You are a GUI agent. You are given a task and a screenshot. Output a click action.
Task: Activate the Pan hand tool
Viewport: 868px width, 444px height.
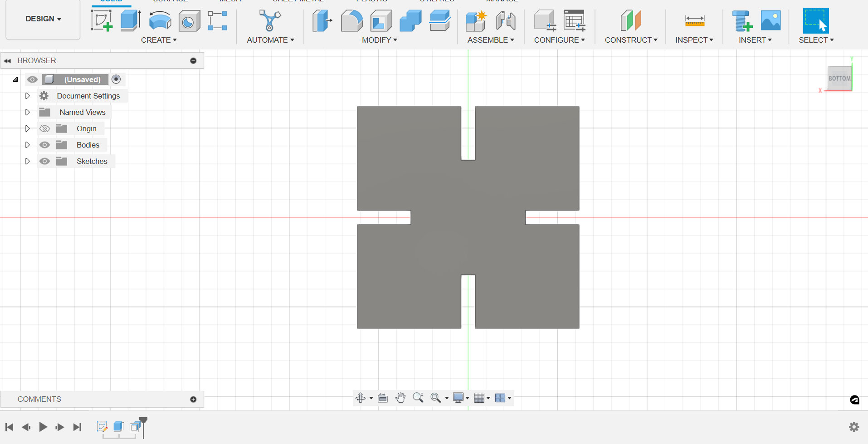tap(400, 398)
